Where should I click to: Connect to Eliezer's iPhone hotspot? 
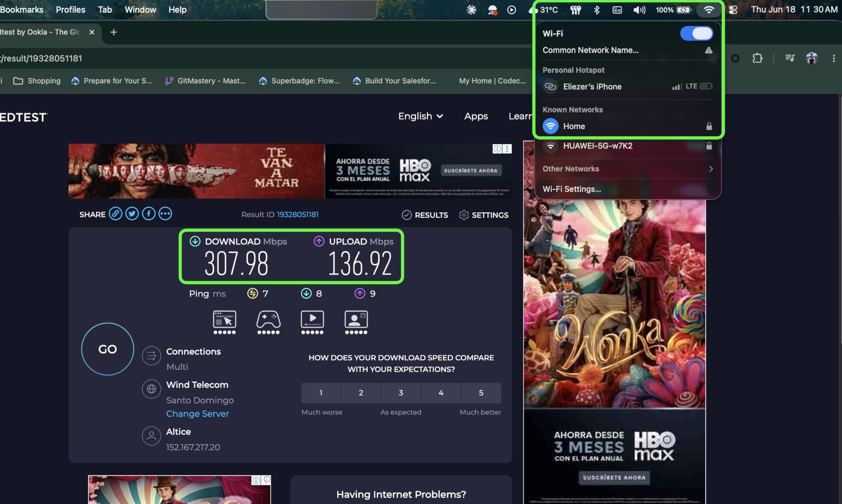[627, 87]
